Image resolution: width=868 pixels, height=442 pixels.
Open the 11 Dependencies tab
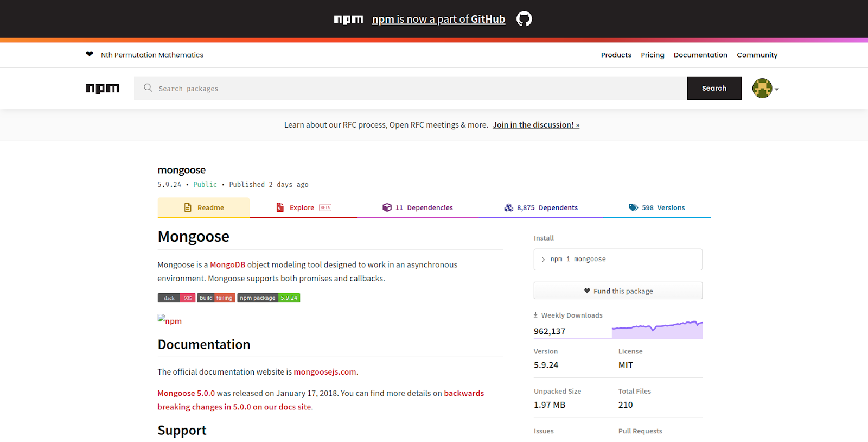[x=418, y=207]
